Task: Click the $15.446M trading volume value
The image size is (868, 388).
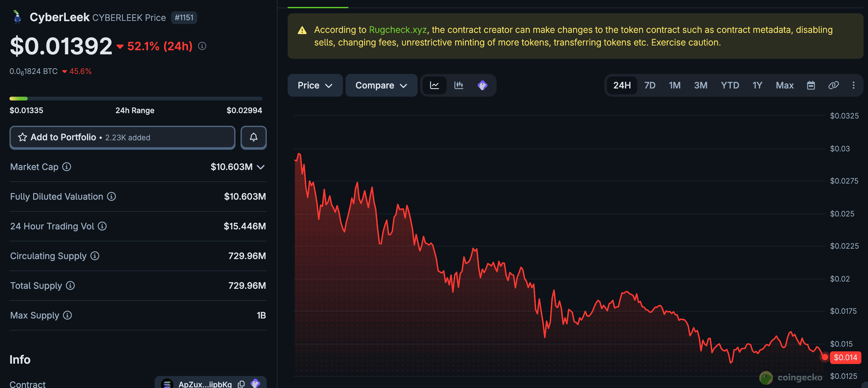Action: click(245, 226)
